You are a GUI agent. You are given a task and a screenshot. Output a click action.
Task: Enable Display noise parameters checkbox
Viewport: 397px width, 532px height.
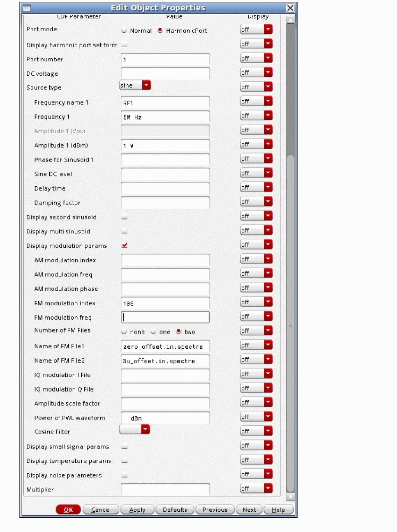pos(125,475)
